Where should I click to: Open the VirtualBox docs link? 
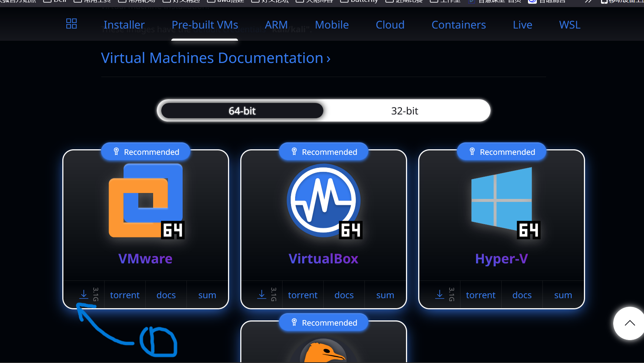[x=344, y=295]
